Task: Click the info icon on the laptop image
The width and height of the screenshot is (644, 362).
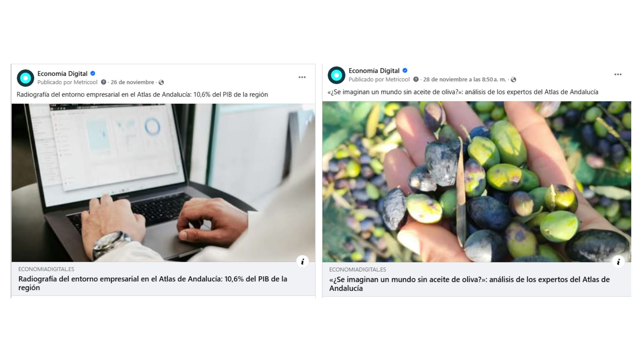Action: click(x=303, y=261)
